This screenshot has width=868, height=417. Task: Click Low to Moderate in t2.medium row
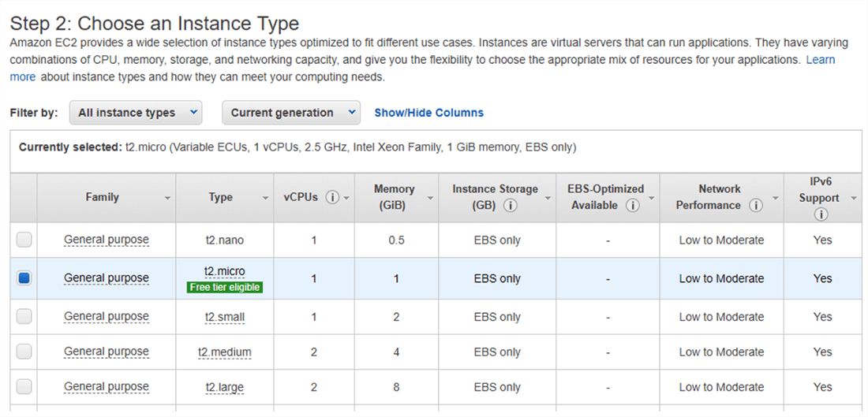point(721,352)
